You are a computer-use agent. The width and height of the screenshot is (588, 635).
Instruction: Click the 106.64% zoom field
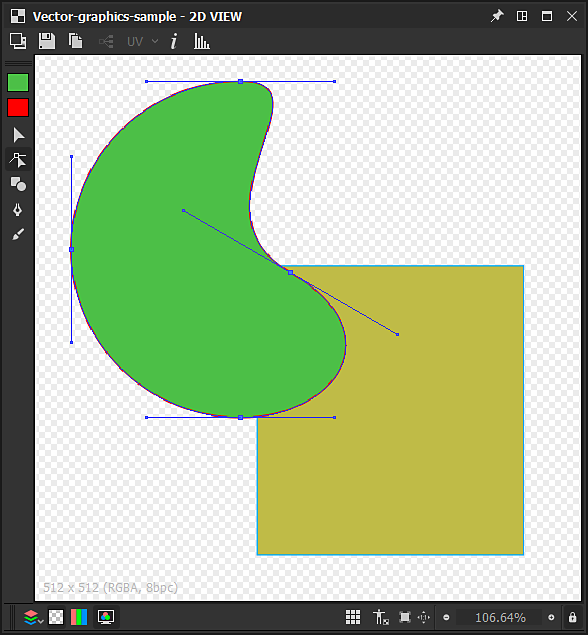(500, 617)
